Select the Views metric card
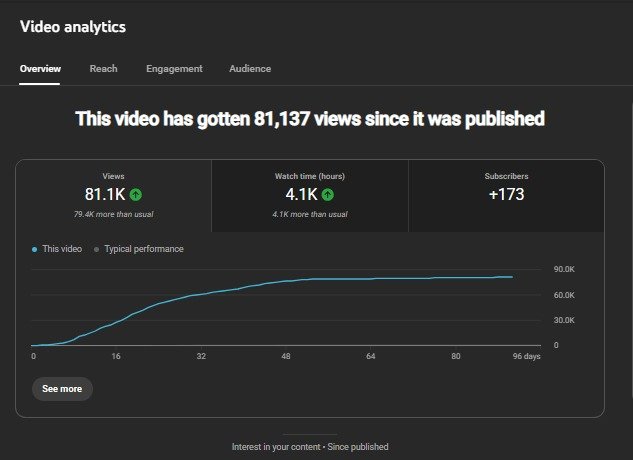This screenshot has width=633, height=460. click(x=113, y=195)
